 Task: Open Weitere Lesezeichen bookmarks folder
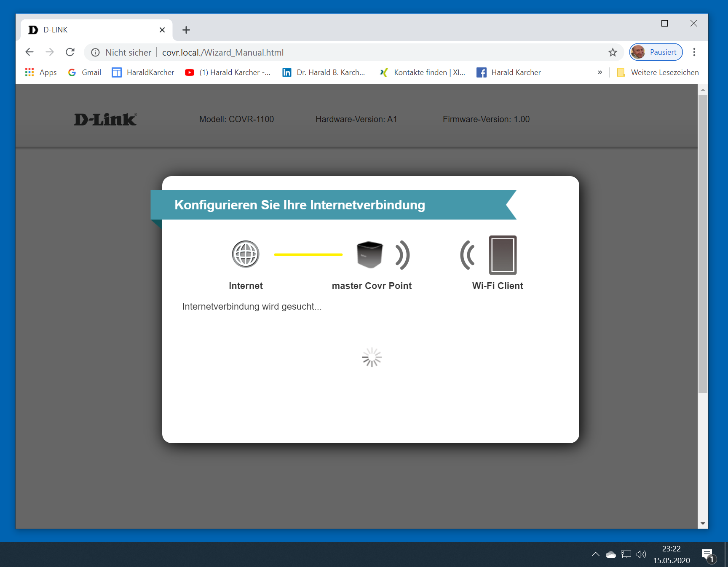[x=658, y=72]
